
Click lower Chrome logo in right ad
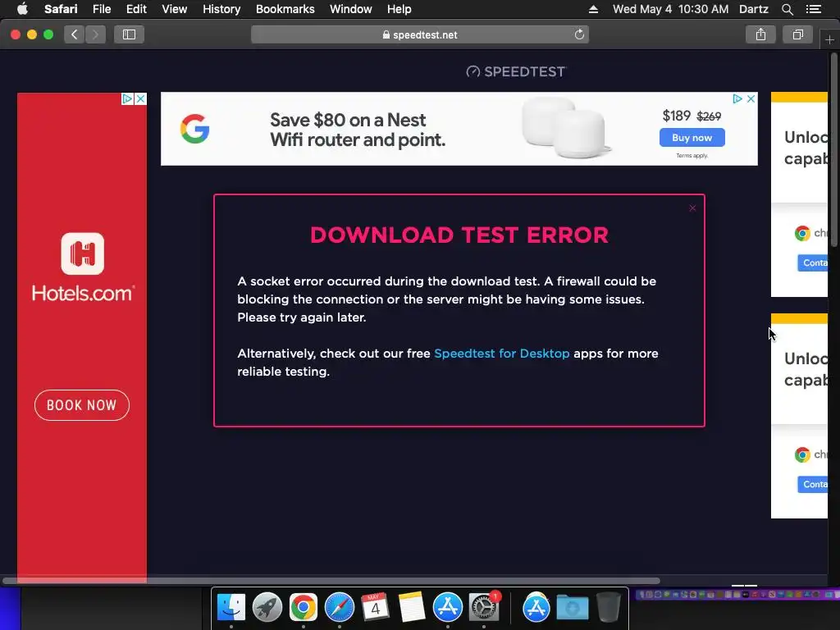tap(802, 454)
